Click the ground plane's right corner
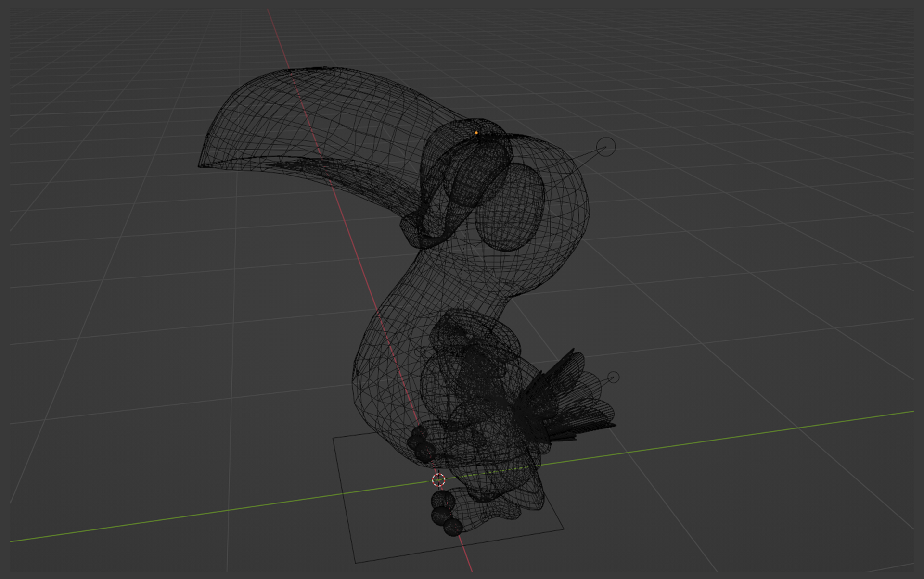The height and width of the screenshot is (579, 924). 564,529
